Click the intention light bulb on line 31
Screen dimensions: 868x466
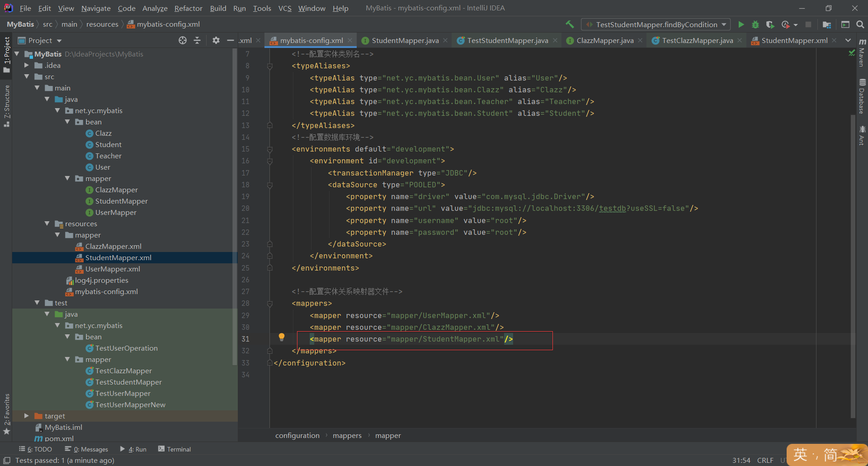[x=282, y=337]
